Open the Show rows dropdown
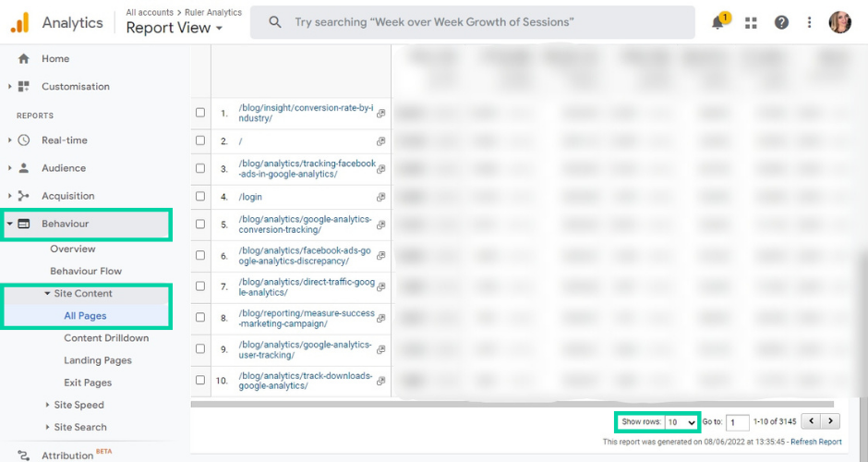The width and height of the screenshot is (868, 462). (x=681, y=422)
